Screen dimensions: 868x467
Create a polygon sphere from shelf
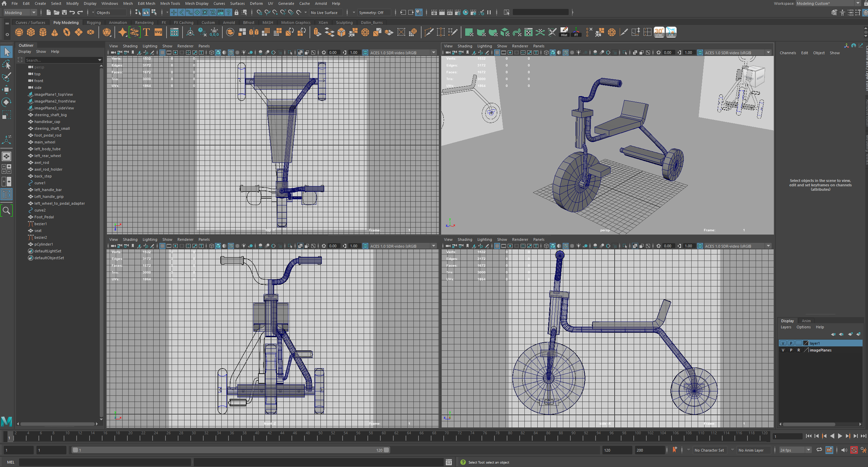click(x=19, y=32)
